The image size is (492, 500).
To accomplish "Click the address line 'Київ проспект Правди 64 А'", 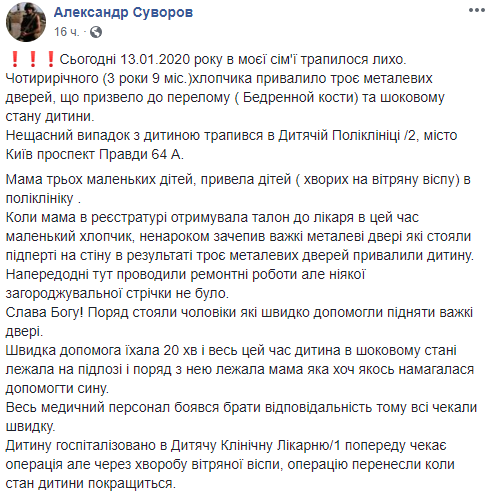I will click(x=95, y=155).
